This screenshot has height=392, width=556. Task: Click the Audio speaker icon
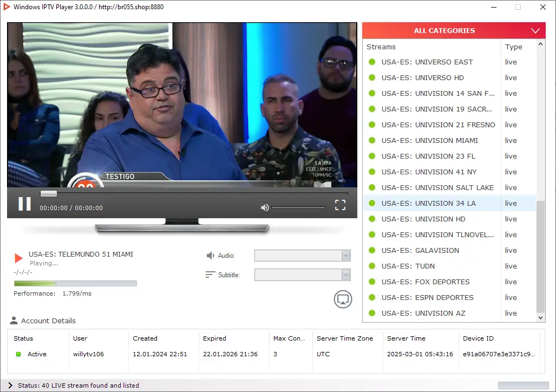(210, 256)
